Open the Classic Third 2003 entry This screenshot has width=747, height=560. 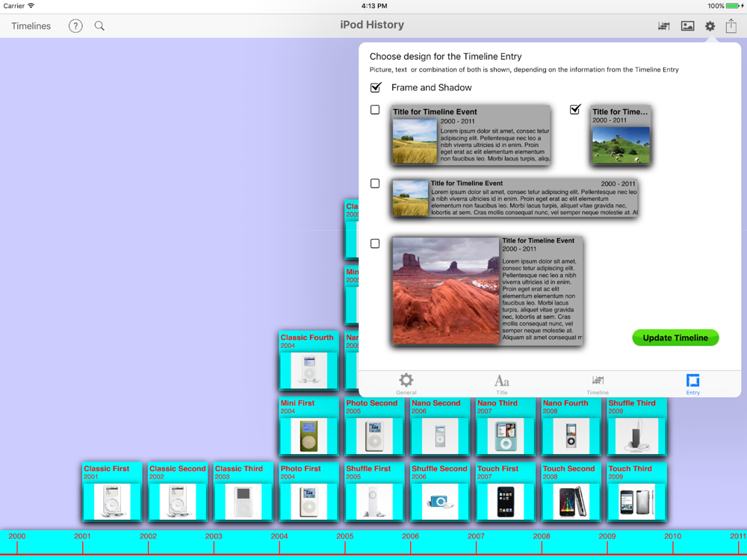coord(243,491)
